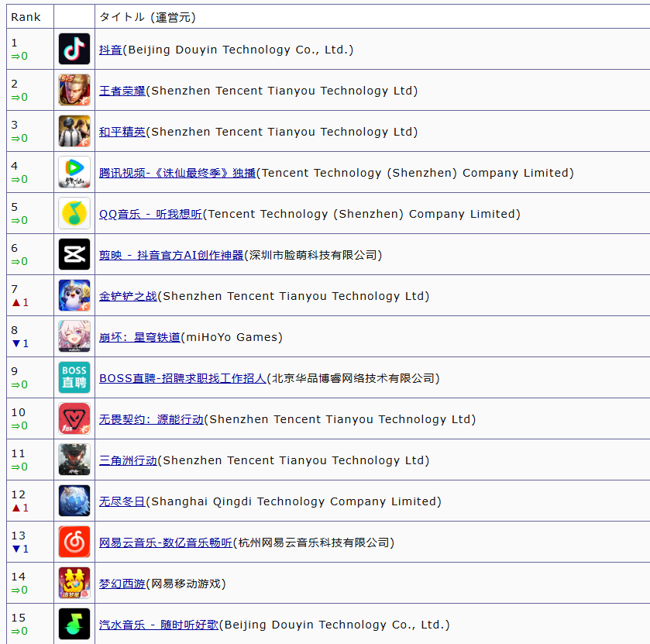Click the 汽水音乐 green note icon

coord(74,624)
